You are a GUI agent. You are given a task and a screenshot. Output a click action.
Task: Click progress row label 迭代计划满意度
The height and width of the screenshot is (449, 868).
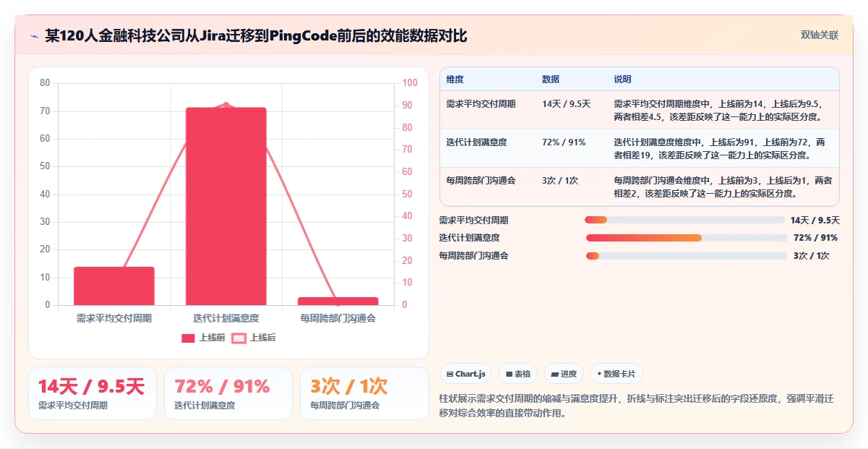(470, 238)
